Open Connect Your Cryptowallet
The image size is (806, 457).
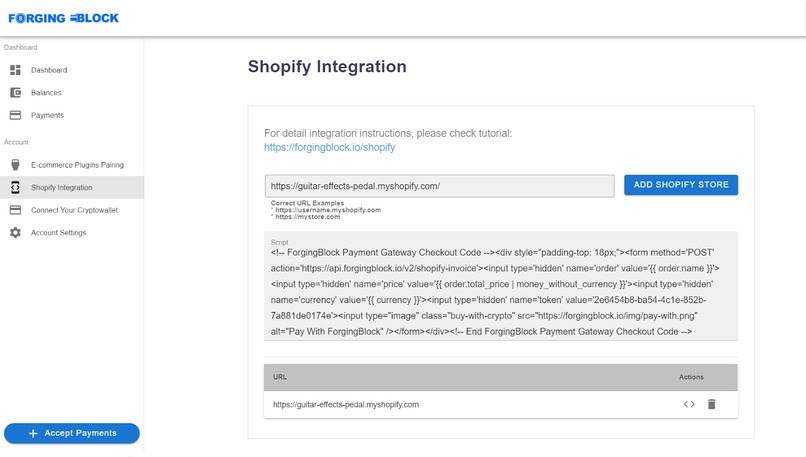tap(72, 210)
